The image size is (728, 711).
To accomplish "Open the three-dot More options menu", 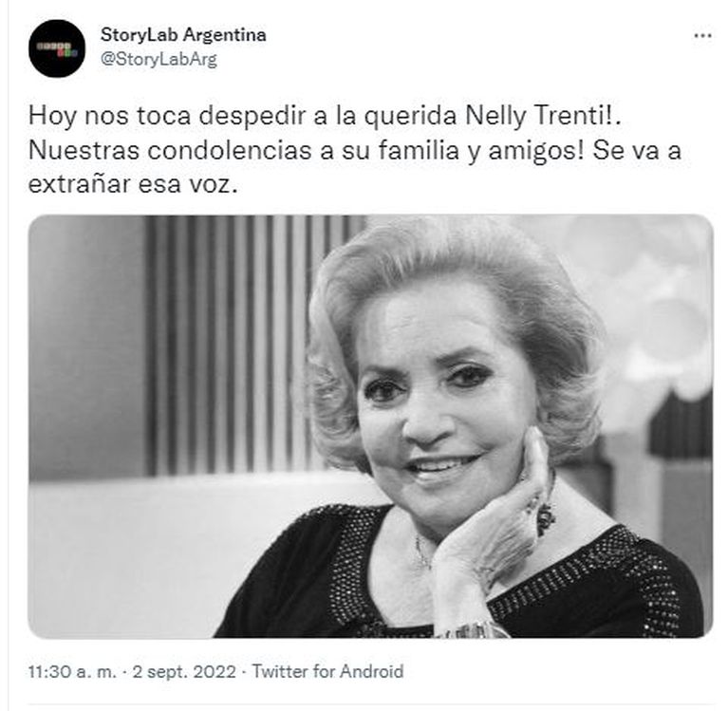I will click(702, 36).
